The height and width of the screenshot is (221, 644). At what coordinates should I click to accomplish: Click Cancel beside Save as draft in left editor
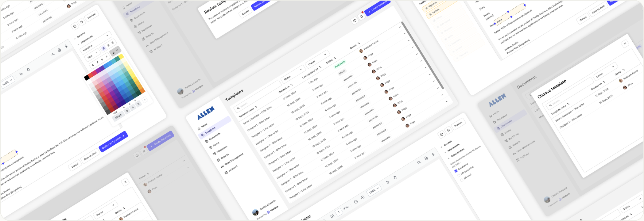(x=75, y=166)
